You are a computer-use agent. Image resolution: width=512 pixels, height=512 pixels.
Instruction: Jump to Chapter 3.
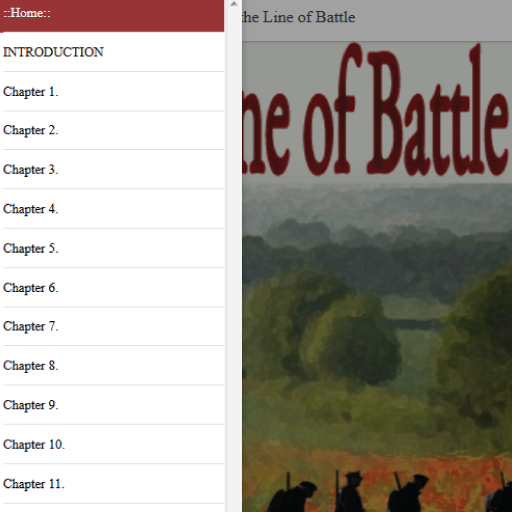113,170
